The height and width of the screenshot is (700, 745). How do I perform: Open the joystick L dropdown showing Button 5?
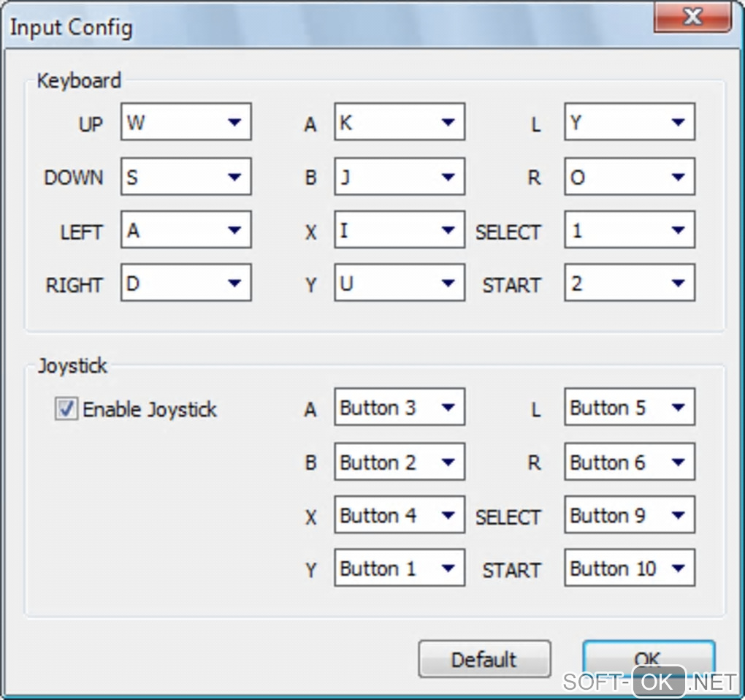[x=630, y=407]
